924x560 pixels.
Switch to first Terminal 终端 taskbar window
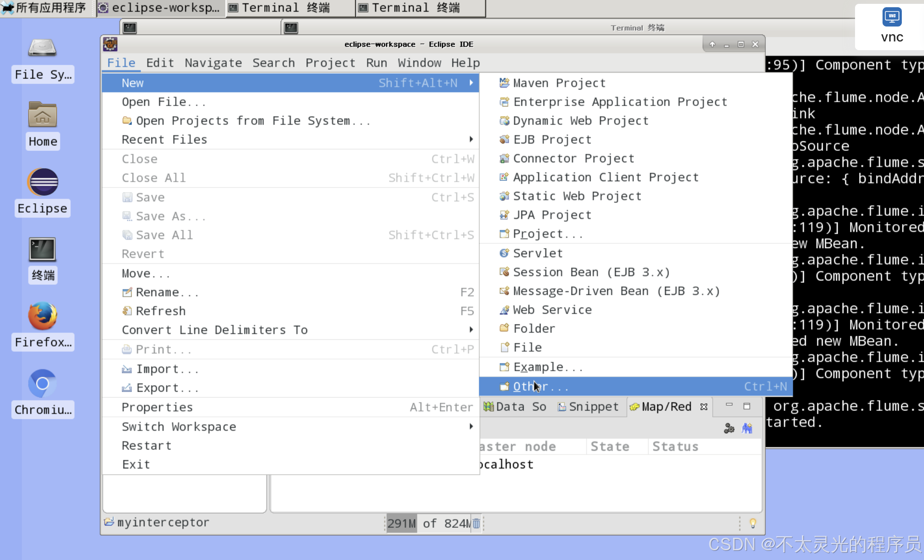(290, 8)
